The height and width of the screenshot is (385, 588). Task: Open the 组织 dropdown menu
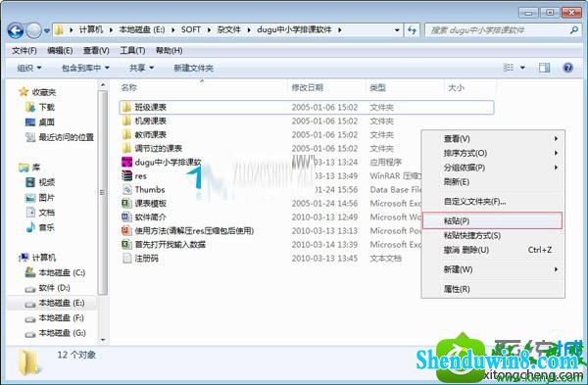click(x=28, y=68)
